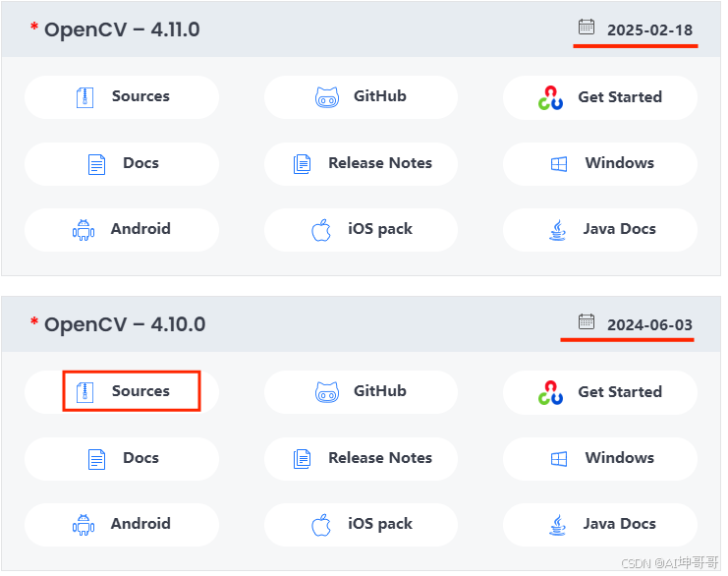Screen dimensions: 728x576
Task: Open the GitHub link for OpenCV 4.10.0
Action: pos(361,392)
